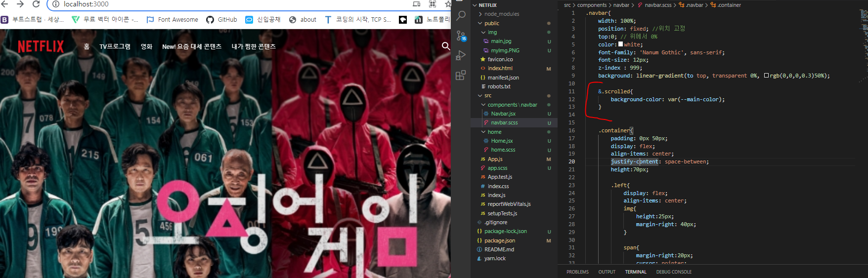Click the site info icon in address bar
This screenshot has height=278, width=868.
pos(56,4)
